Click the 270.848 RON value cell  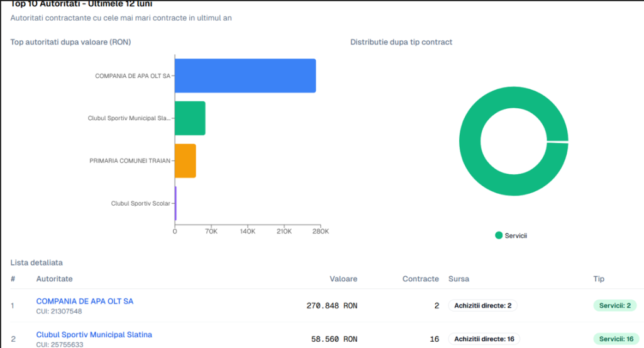(x=331, y=306)
